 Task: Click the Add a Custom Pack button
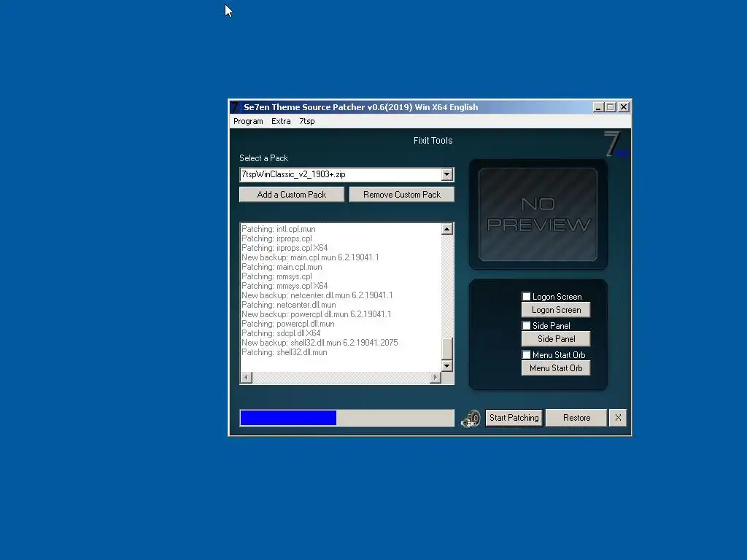tap(292, 194)
